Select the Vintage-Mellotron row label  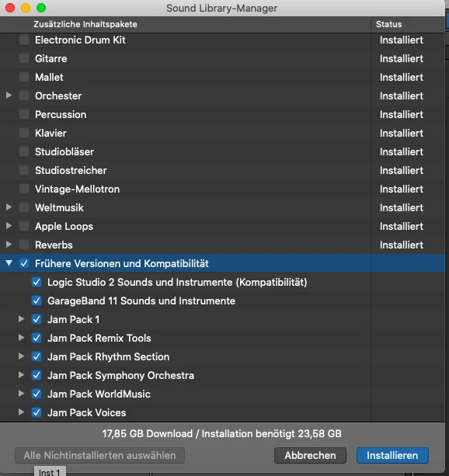(x=78, y=189)
